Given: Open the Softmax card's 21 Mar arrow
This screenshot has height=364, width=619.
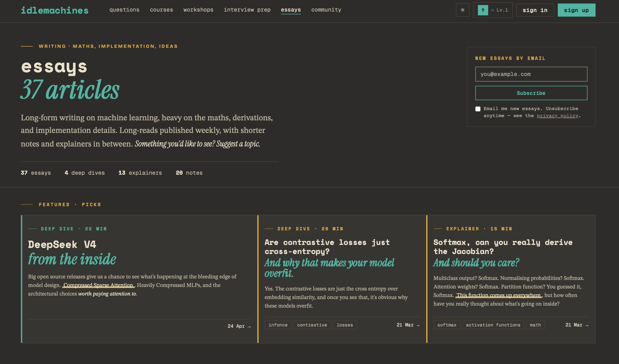Looking at the screenshot, I should pyautogui.click(x=577, y=325).
